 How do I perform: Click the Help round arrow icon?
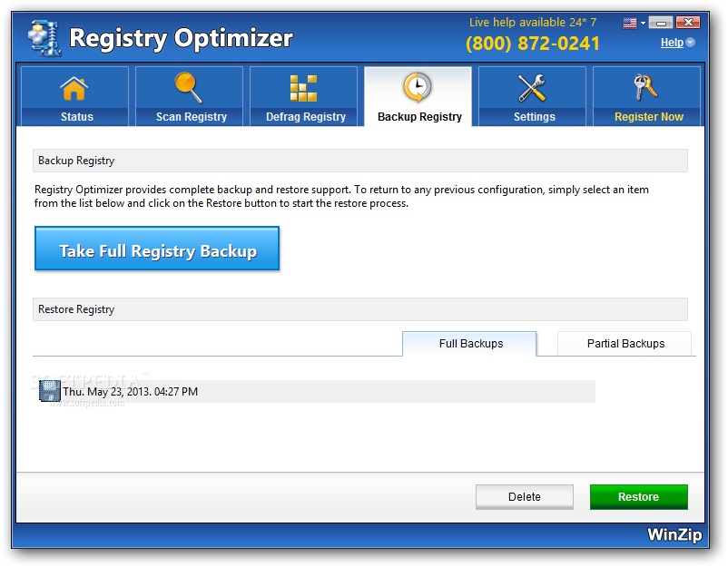click(x=691, y=43)
